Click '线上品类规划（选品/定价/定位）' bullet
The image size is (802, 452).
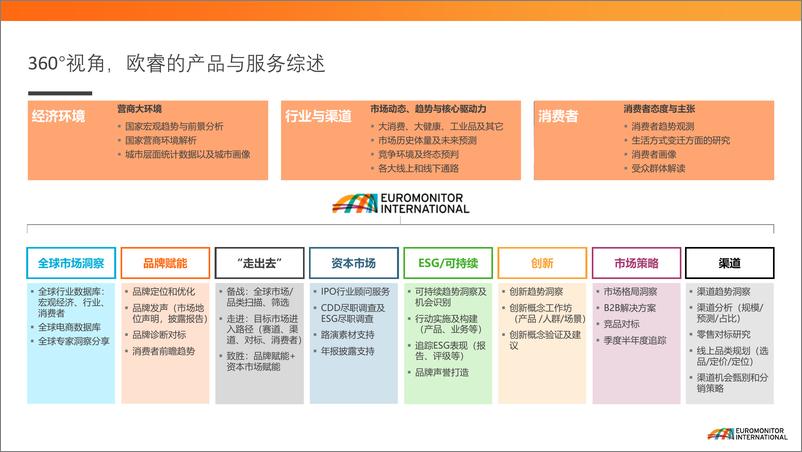tap(732, 356)
